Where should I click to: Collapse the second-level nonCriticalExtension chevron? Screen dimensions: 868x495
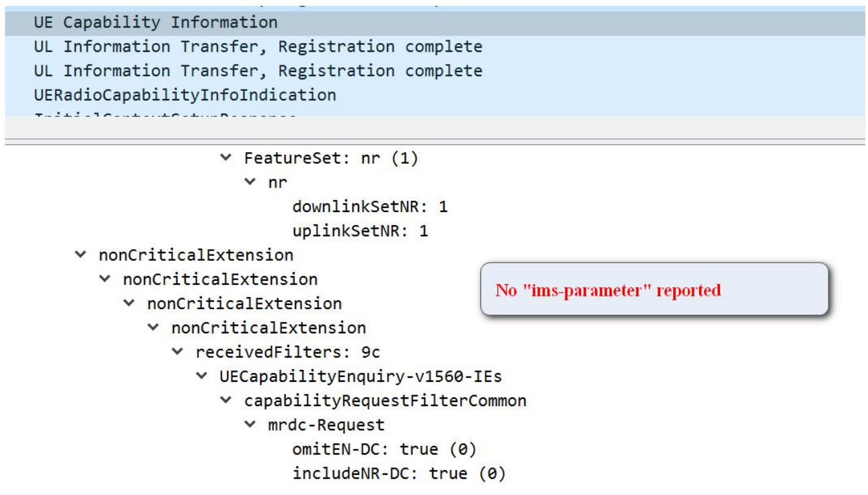point(105,279)
